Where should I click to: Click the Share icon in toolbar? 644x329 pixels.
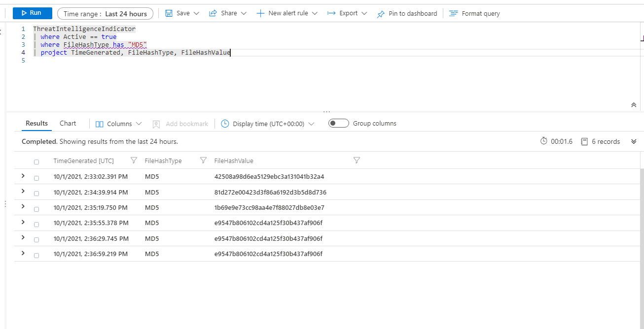pyautogui.click(x=213, y=13)
